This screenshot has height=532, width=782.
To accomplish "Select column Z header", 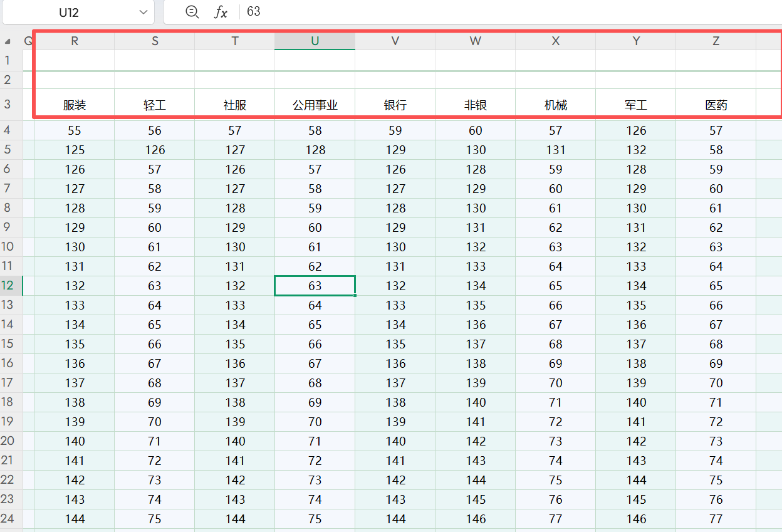I will pos(716,41).
